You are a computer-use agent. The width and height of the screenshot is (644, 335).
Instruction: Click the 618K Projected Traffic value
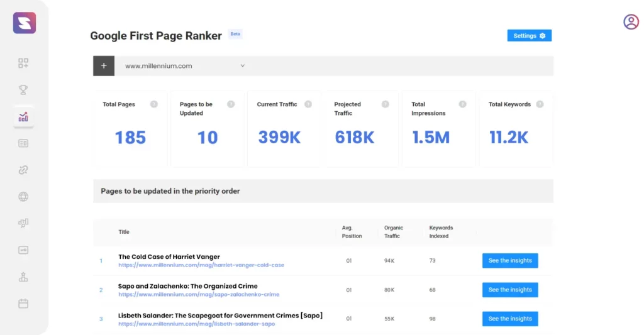click(x=355, y=138)
